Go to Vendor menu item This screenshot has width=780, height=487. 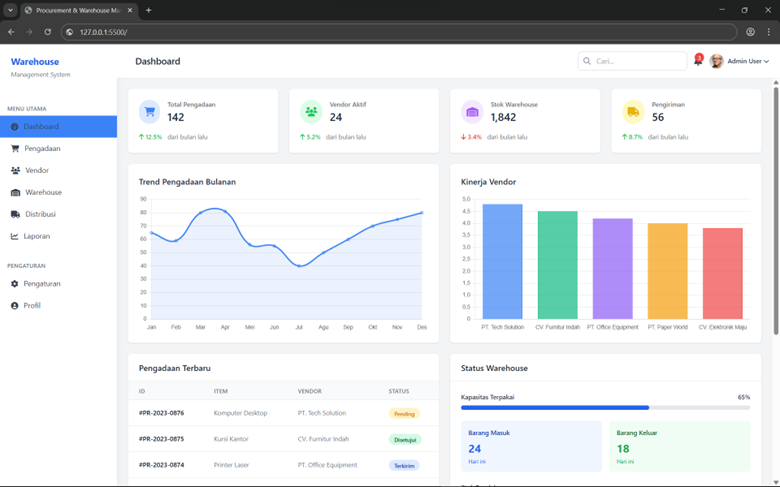(x=37, y=170)
